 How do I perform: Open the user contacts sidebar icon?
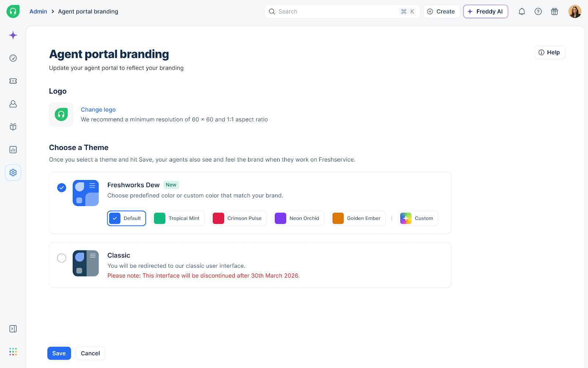coord(13,104)
